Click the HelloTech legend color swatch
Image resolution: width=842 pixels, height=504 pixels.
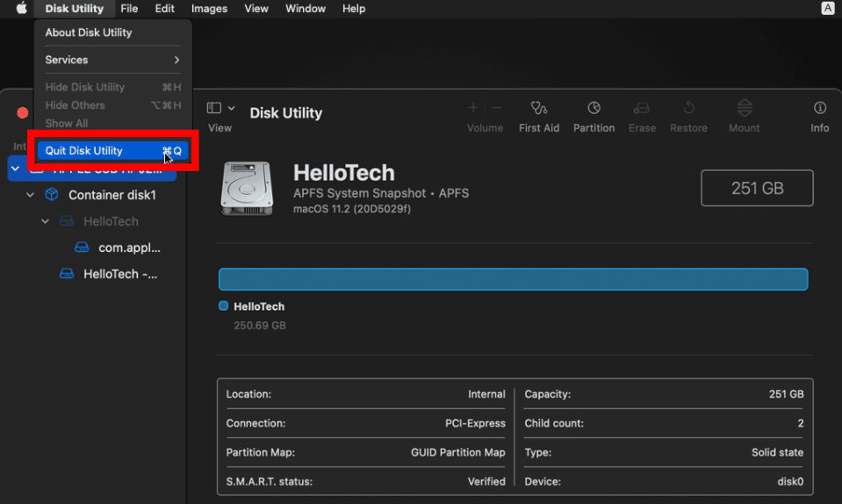pyautogui.click(x=223, y=306)
